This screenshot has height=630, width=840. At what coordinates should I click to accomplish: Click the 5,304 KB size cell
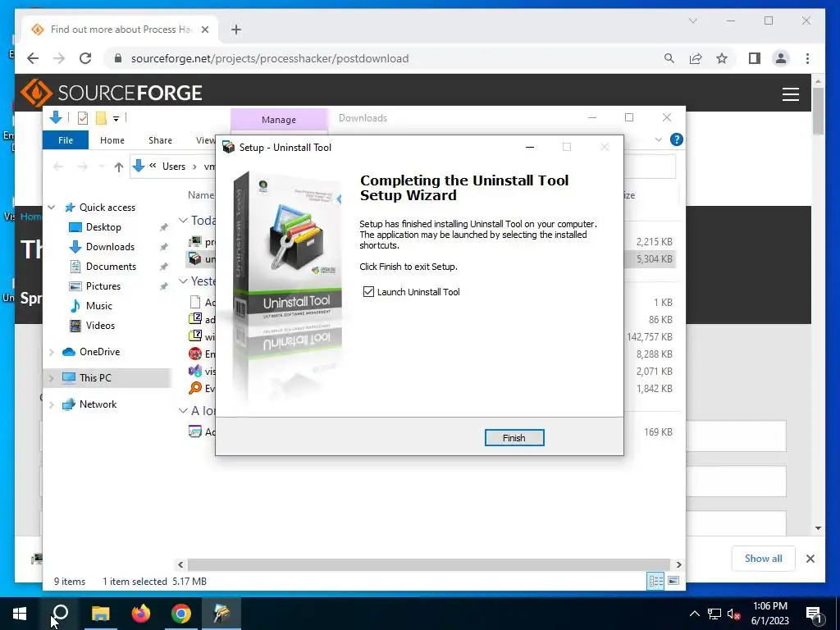(x=654, y=258)
